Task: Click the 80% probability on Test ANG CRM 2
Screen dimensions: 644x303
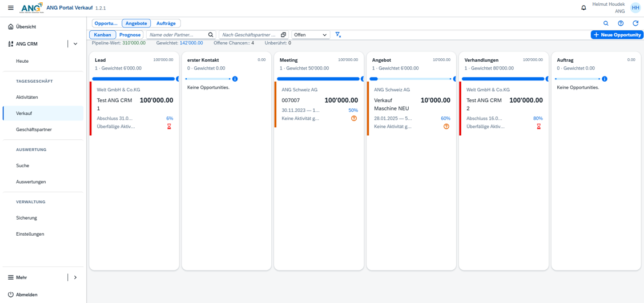Action: (538, 118)
